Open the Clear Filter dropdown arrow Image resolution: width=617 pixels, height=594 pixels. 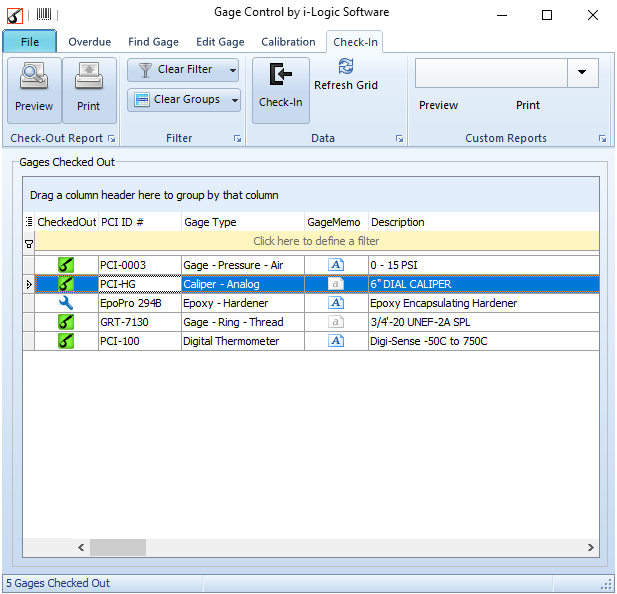[232, 70]
